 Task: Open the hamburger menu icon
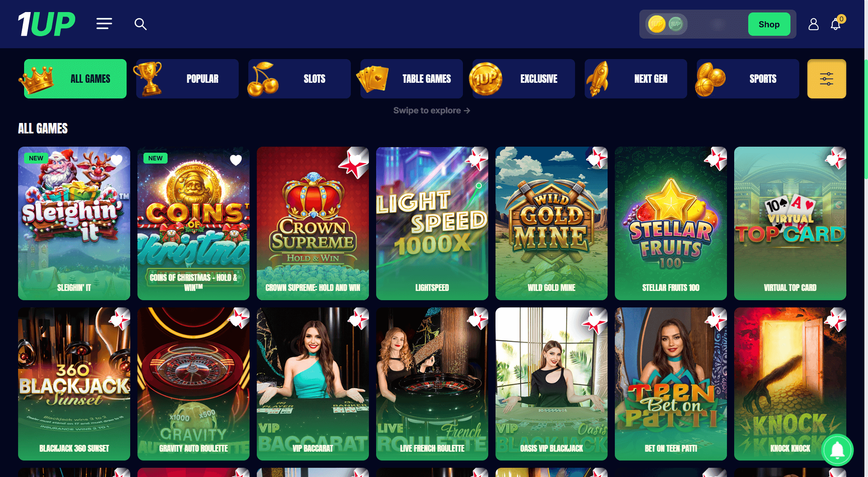pos(104,24)
